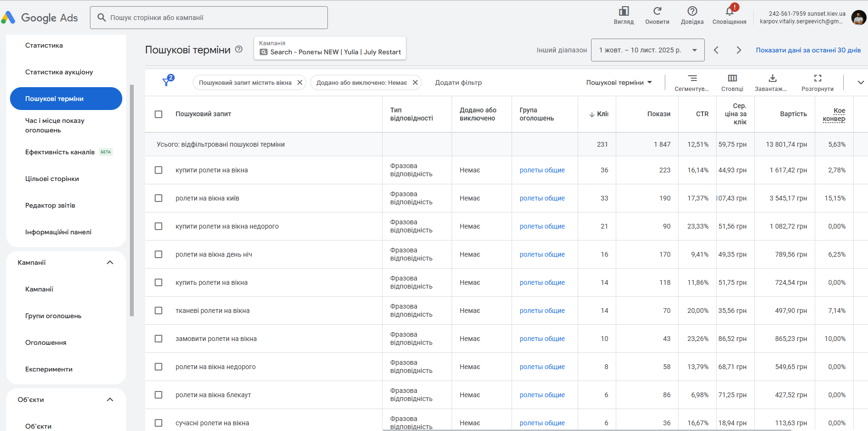Click 'Показати дані за останні 30 днів' link
This screenshot has width=868, height=431.
pos(808,50)
